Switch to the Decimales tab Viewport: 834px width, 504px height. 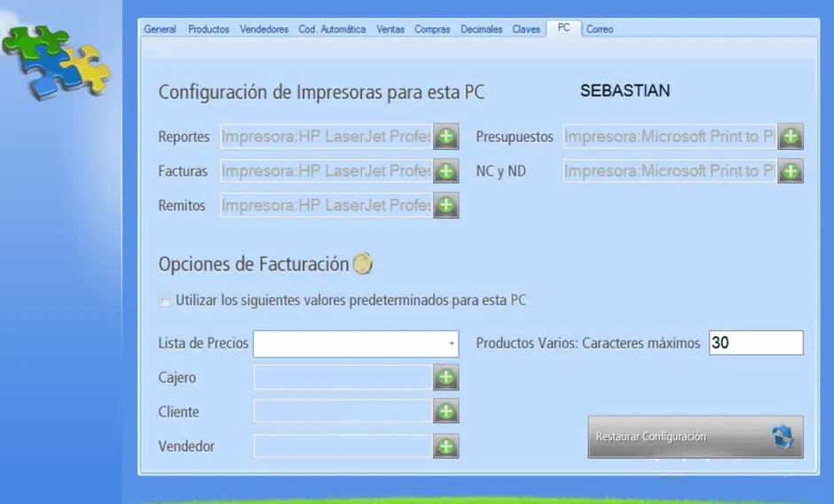click(482, 29)
